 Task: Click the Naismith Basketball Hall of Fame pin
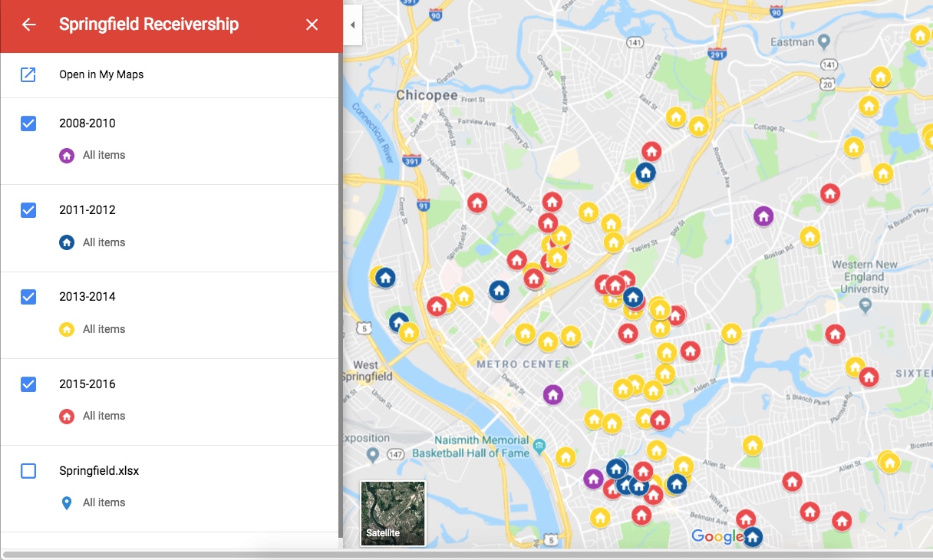pos(539,446)
